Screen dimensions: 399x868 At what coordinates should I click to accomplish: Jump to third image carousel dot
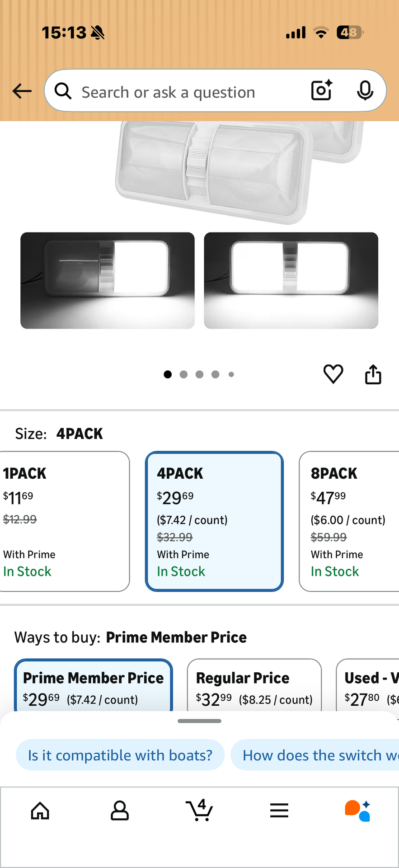(199, 374)
